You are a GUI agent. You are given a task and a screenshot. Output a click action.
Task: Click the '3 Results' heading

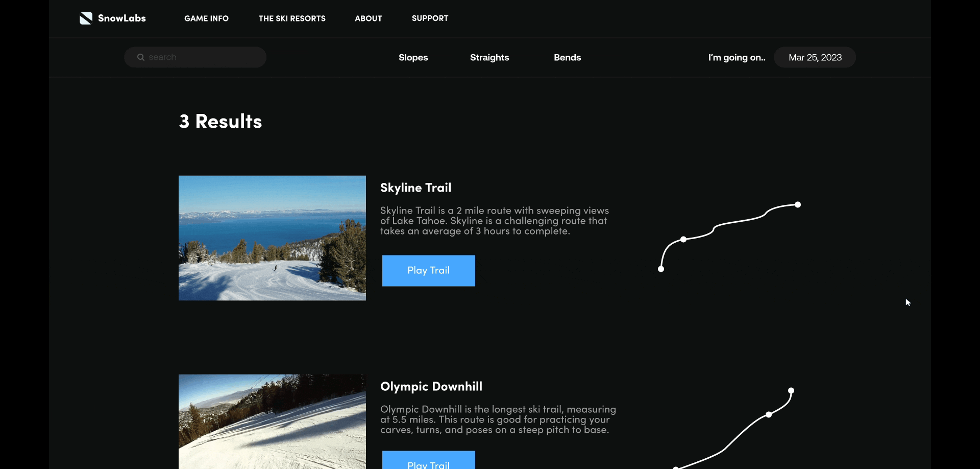[220, 122]
